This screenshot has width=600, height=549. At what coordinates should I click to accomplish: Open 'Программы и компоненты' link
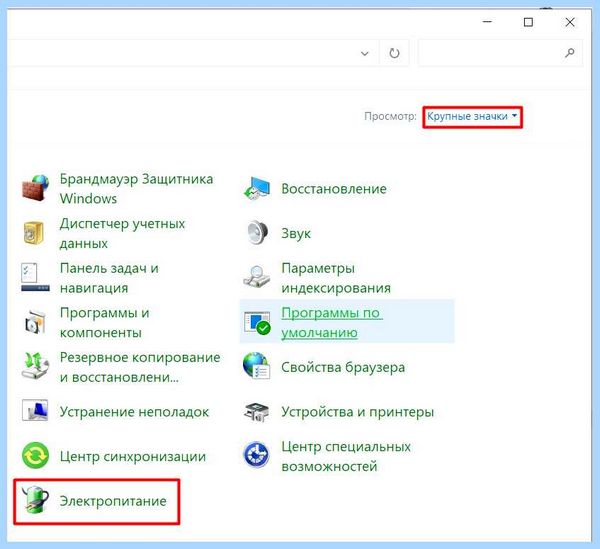104,323
